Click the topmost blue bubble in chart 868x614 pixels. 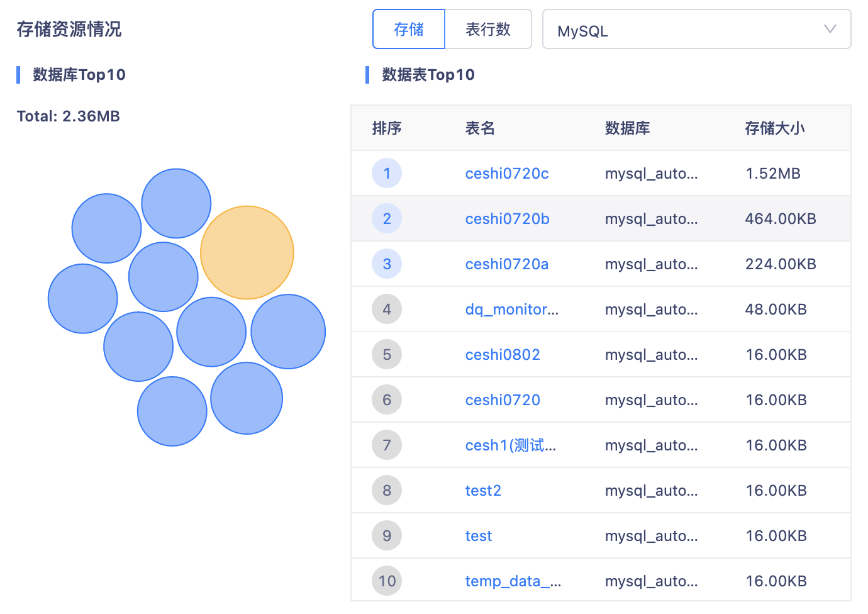(176, 203)
